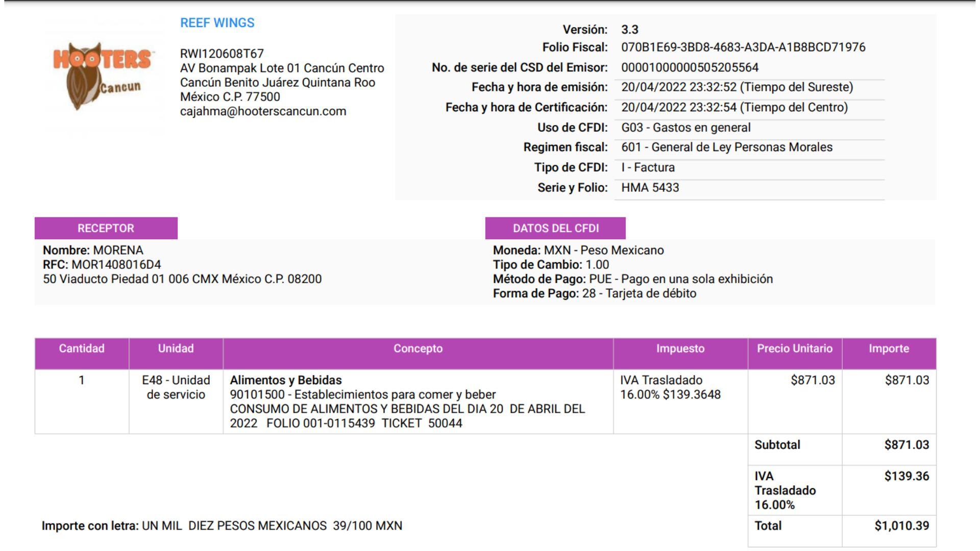Click the Total amount $1,010.39
This screenshot has width=980, height=551.
[x=901, y=526]
